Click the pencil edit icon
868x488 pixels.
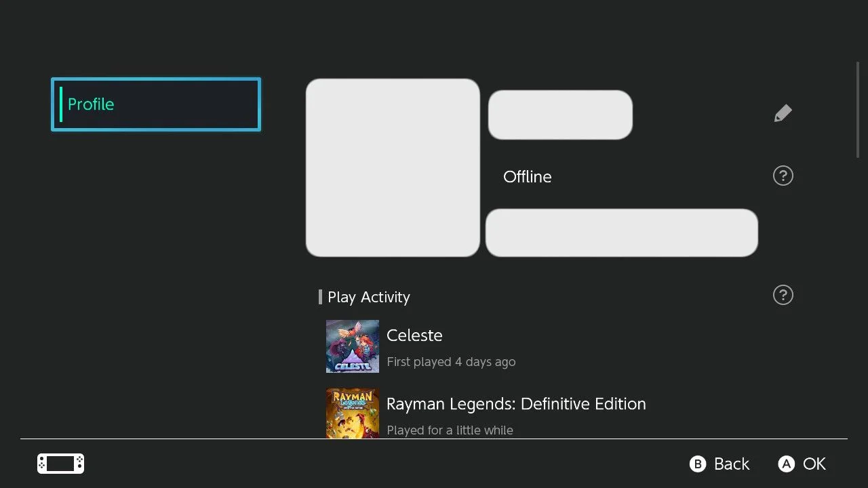click(x=783, y=113)
